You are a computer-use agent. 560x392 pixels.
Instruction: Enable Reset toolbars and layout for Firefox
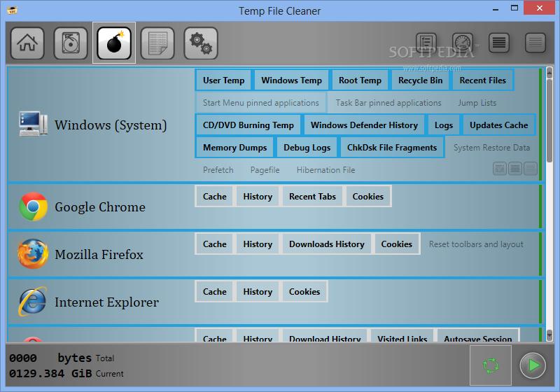[x=476, y=244]
